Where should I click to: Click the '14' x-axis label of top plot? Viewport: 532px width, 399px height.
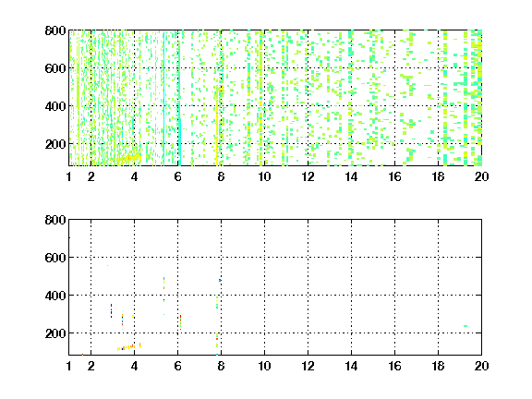(351, 176)
